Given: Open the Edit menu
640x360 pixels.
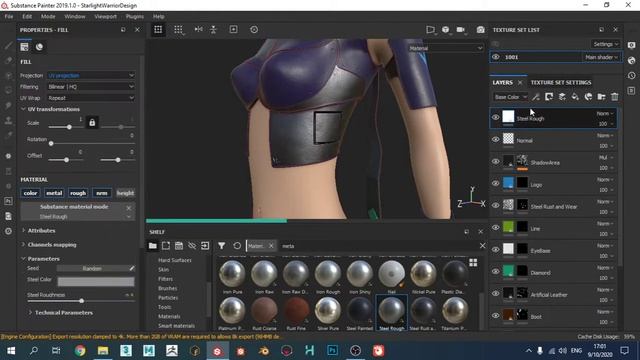Looking at the screenshot, I should point(27,16).
